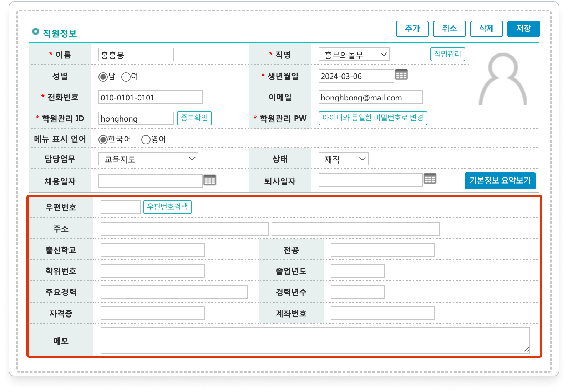
Task: Click the 전화번호 input field
Action: pyautogui.click(x=151, y=97)
